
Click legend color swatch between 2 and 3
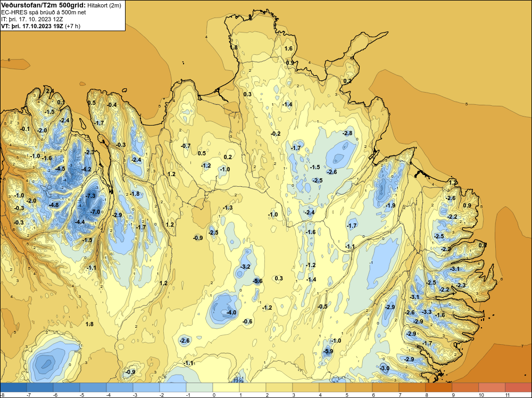279,387
